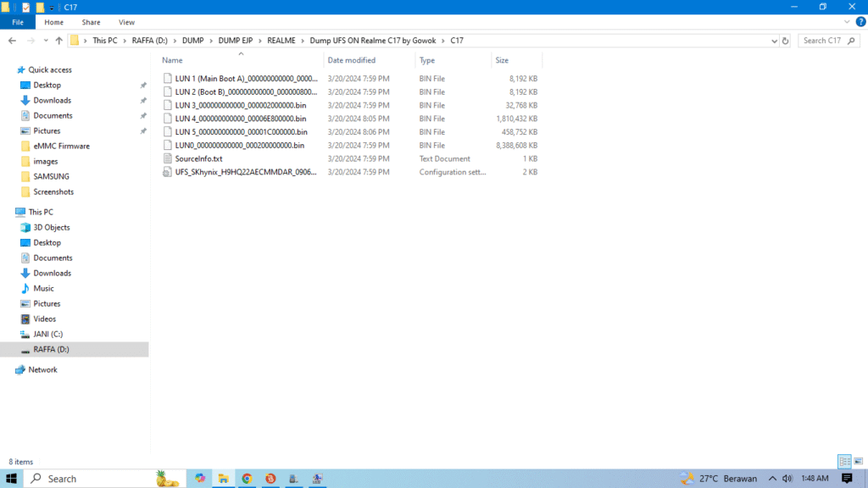Open weather widget 27°C Berawan

(719, 479)
